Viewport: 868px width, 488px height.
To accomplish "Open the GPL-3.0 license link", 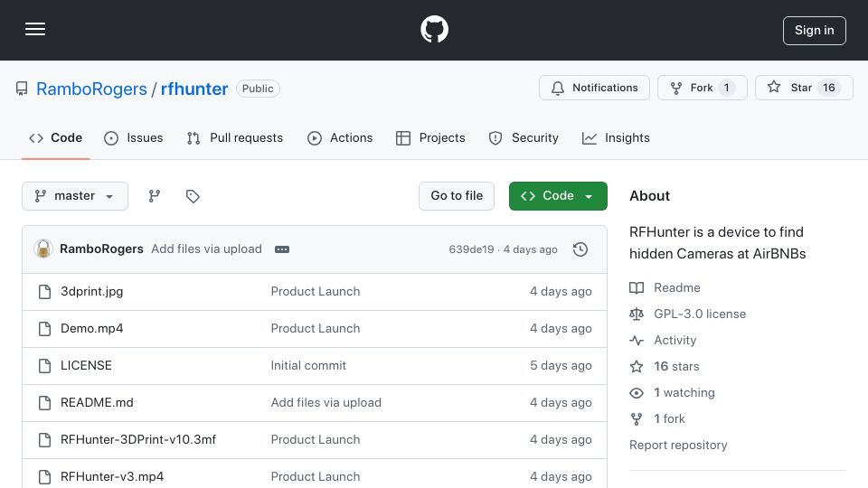I will [688, 314].
